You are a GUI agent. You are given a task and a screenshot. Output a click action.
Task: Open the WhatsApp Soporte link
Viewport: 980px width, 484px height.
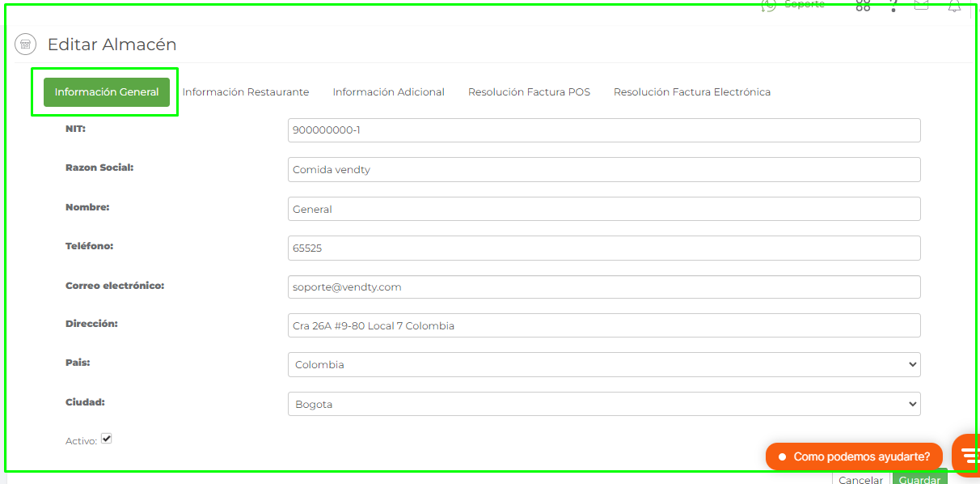tap(793, 5)
